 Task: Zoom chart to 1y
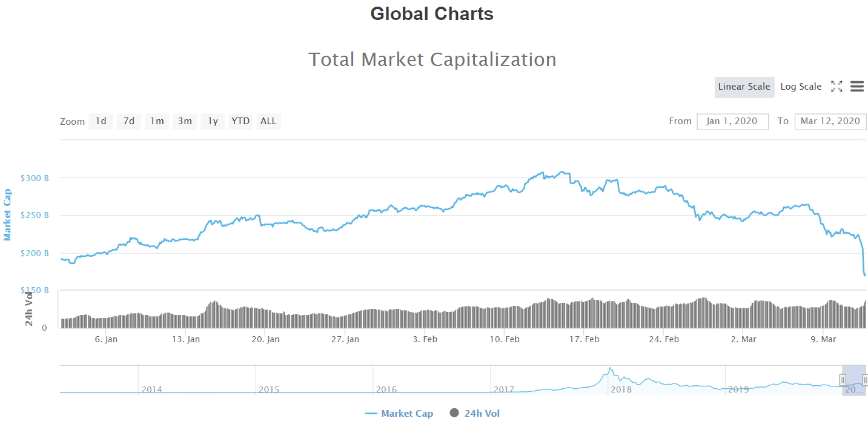(213, 121)
